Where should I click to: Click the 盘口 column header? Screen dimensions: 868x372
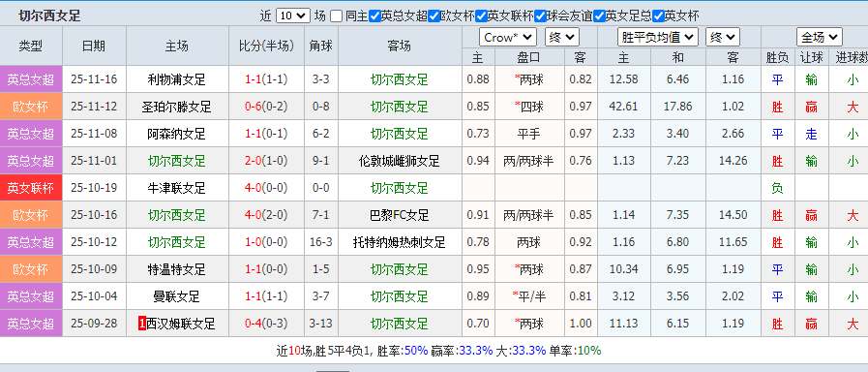click(529, 57)
